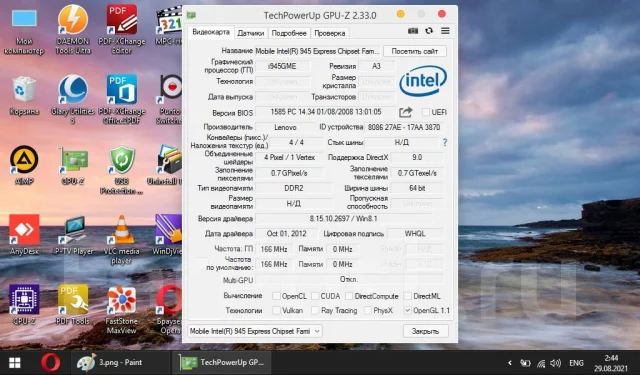Viewport: 640px width, 375px height.
Task: Open the GPU-Z hamburger menu
Action: point(445,31)
